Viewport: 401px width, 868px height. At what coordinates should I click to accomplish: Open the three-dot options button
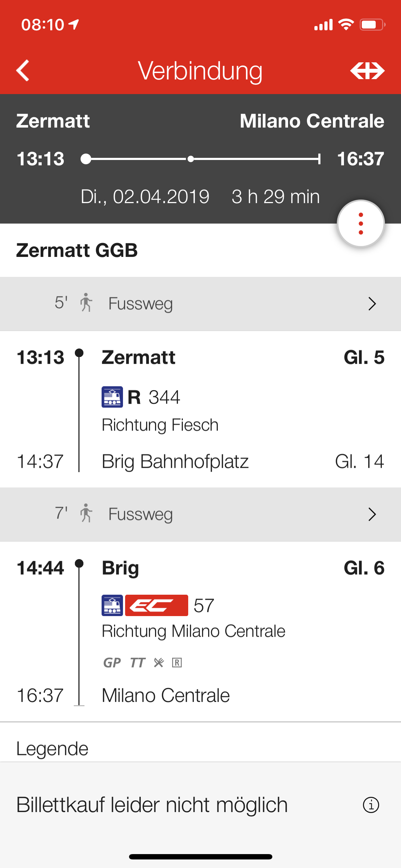[361, 224]
